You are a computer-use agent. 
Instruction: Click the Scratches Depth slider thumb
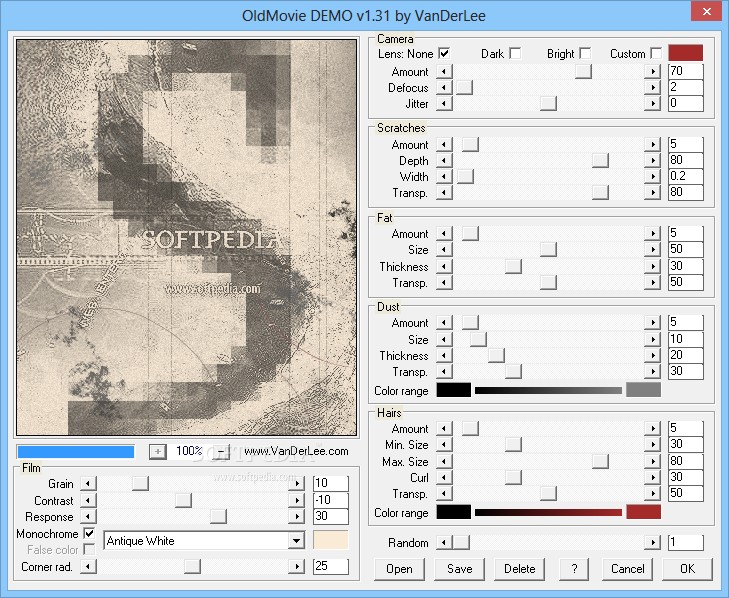coord(600,160)
